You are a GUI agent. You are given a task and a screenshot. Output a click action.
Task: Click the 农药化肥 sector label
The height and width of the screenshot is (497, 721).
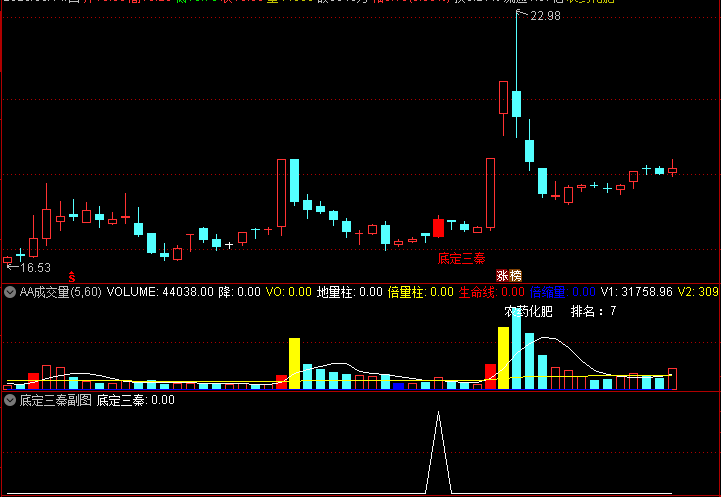point(528,311)
